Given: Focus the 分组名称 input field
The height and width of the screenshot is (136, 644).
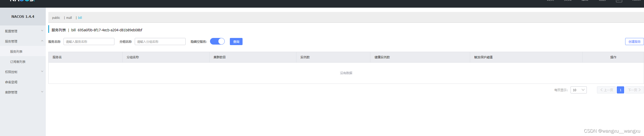Looking at the screenshot, I should [x=160, y=42].
